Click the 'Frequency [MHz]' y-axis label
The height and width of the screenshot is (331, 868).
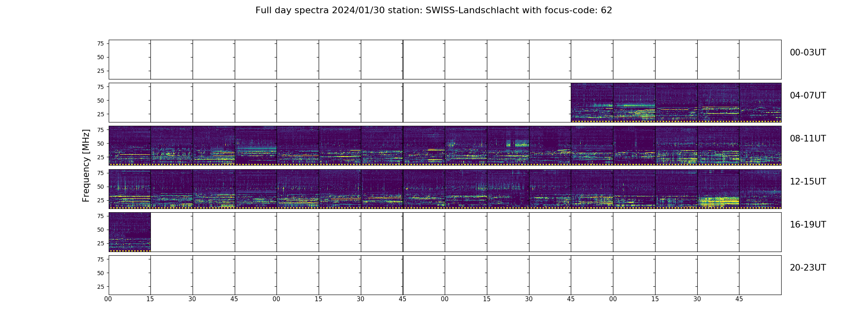click(x=86, y=165)
